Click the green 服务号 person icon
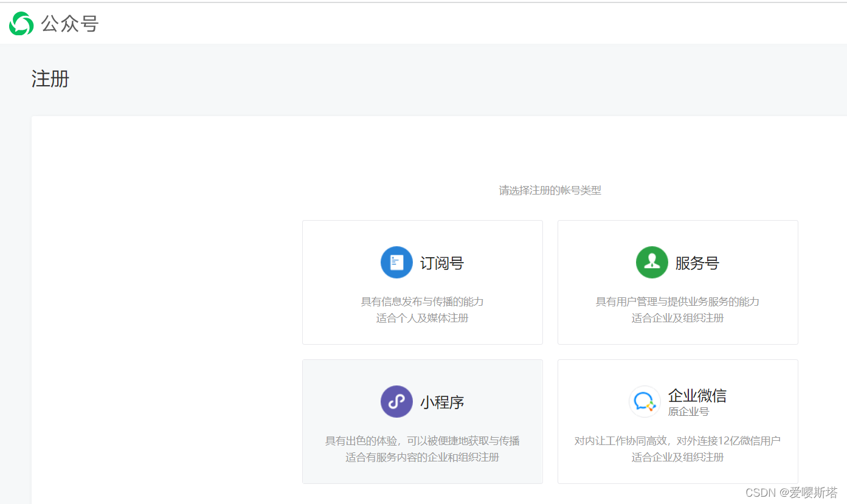The height and width of the screenshot is (504, 847). (652, 263)
